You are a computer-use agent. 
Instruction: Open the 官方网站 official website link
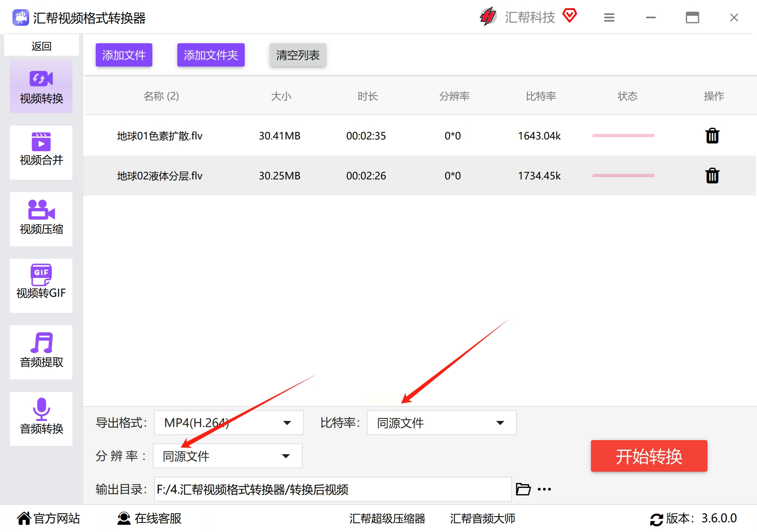pos(49,518)
